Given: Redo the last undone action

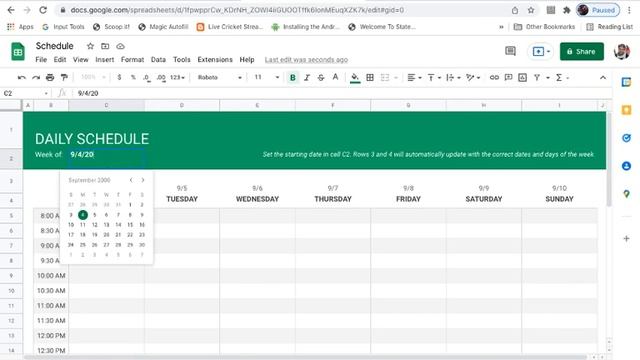Looking at the screenshot, I should (x=36, y=77).
